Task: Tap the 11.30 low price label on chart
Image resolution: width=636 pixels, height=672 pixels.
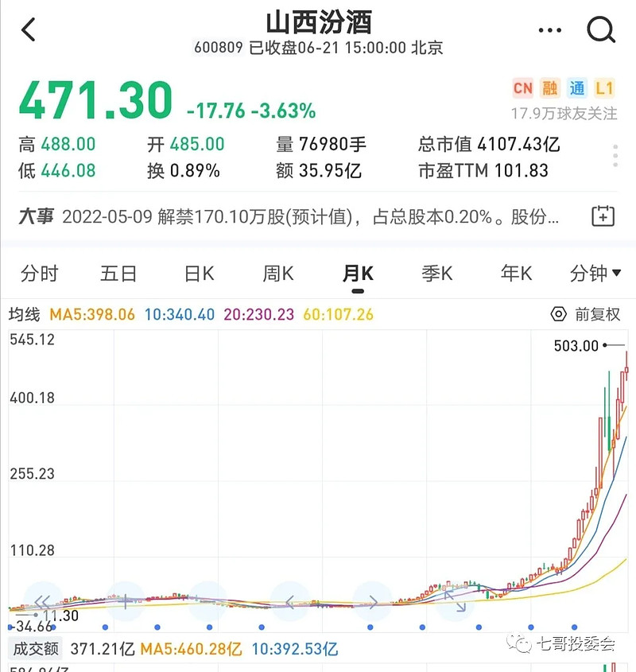Action: pyautogui.click(x=60, y=616)
